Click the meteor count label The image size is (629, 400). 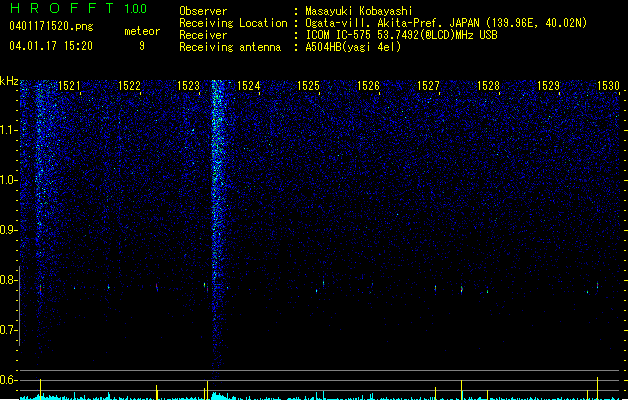142,31
